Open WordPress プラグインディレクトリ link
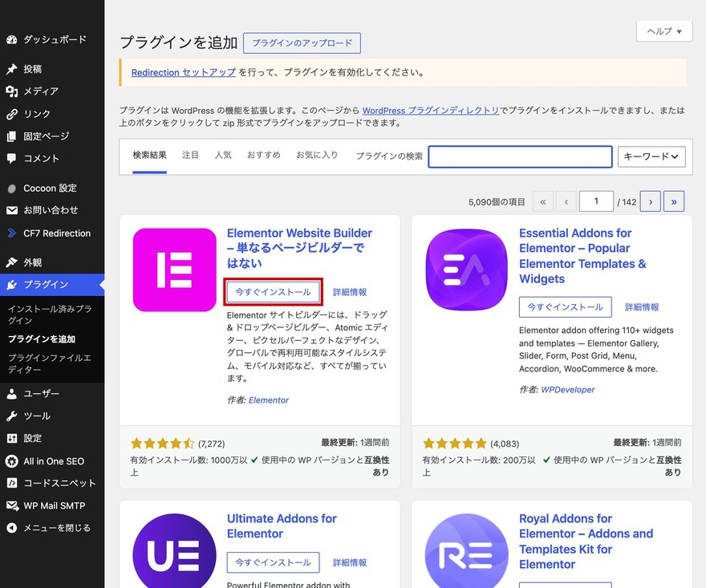 coord(431,111)
